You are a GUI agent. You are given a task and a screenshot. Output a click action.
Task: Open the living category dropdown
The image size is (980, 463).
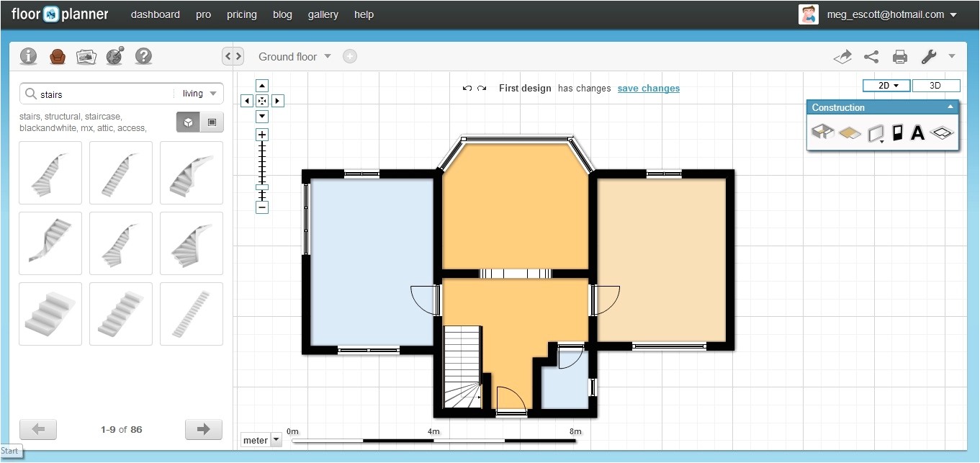click(199, 94)
